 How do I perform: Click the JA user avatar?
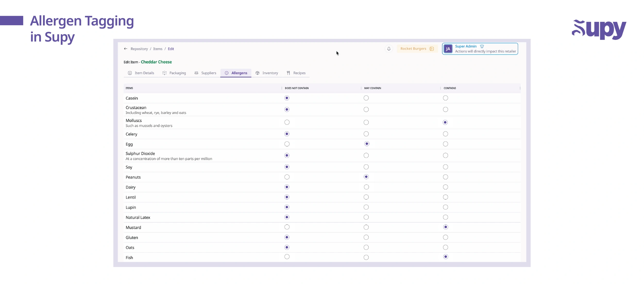pyautogui.click(x=448, y=49)
